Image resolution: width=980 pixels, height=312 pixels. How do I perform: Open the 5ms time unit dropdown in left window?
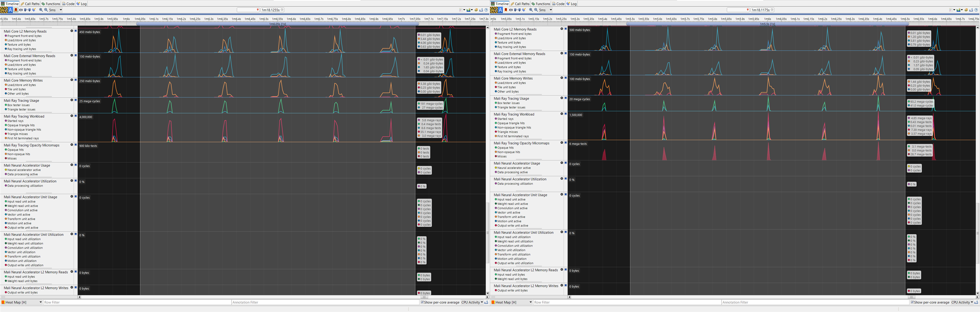(56, 10)
